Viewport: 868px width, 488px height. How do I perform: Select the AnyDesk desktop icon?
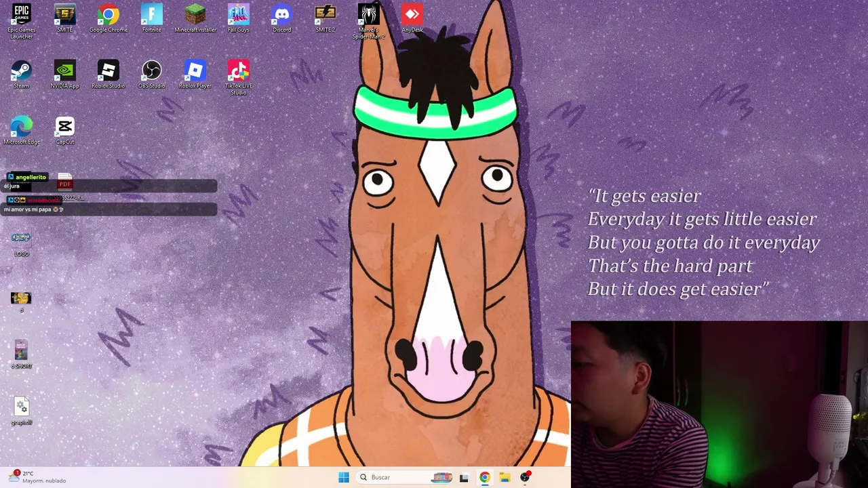[x=412, y=18]
